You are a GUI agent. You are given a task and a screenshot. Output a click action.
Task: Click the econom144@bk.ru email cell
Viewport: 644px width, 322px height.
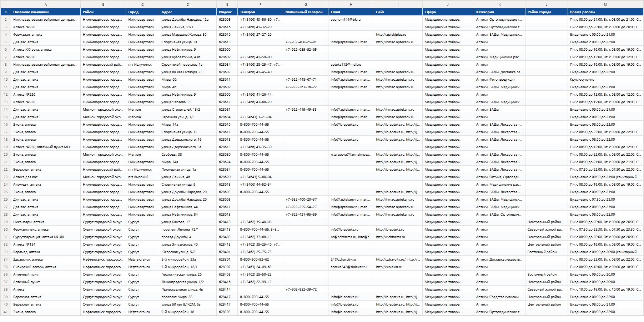point(351,20)
